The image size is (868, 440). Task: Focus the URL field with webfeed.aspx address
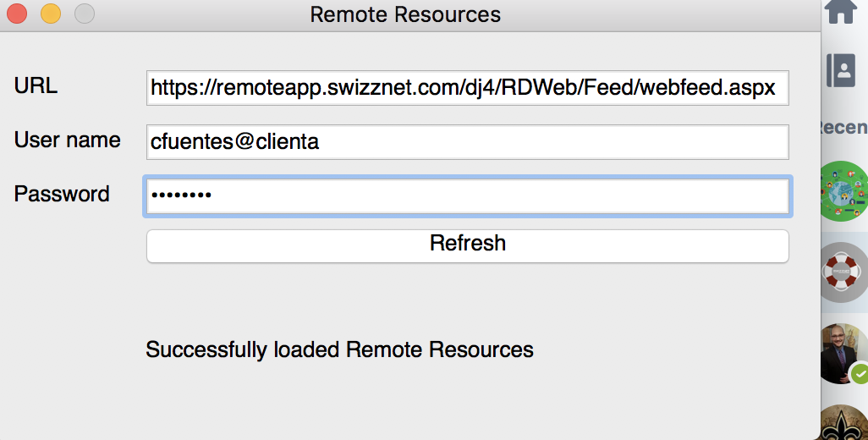click(468, 88)
